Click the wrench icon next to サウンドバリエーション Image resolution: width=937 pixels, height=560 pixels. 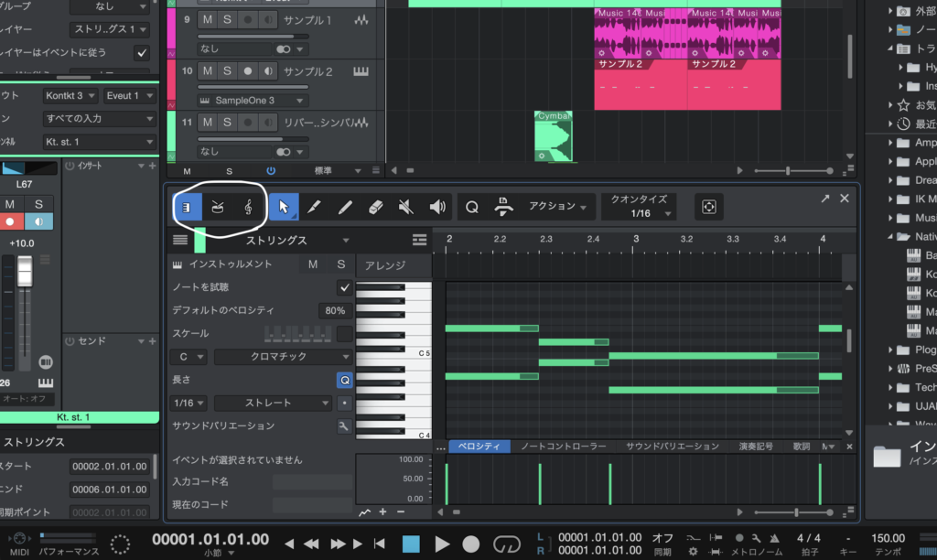click(x=344, y=426)
